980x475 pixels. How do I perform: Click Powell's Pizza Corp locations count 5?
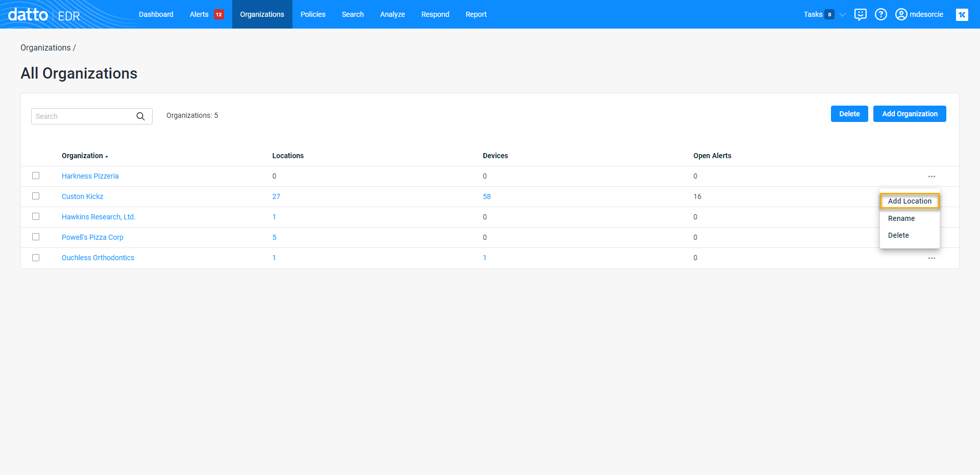pos(274,237)
